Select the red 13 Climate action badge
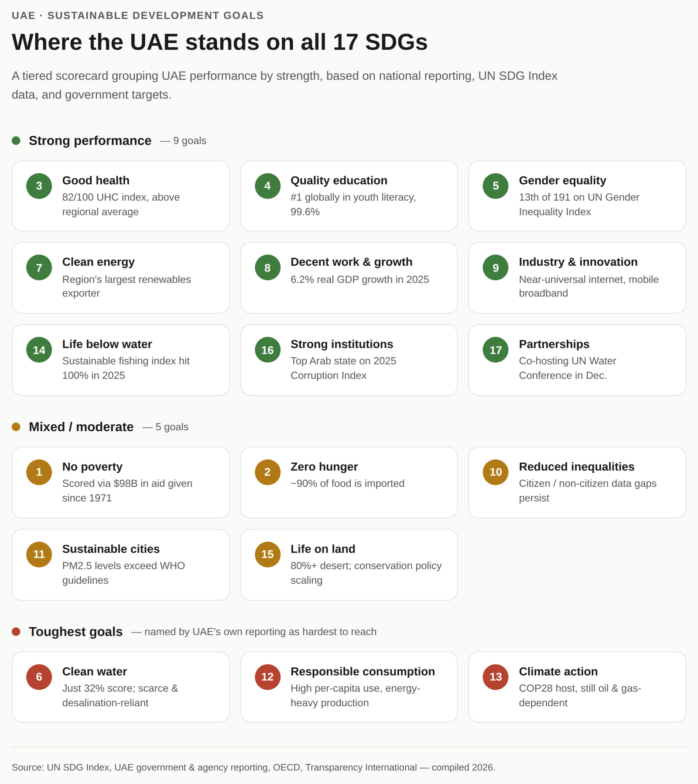This screenshot has height=784, width=698. click(496, 677)
